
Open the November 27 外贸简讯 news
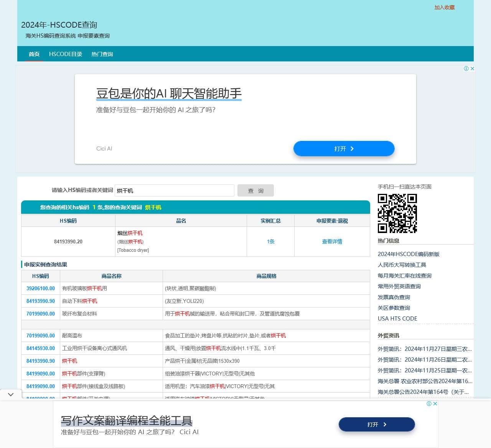[423, 349]
